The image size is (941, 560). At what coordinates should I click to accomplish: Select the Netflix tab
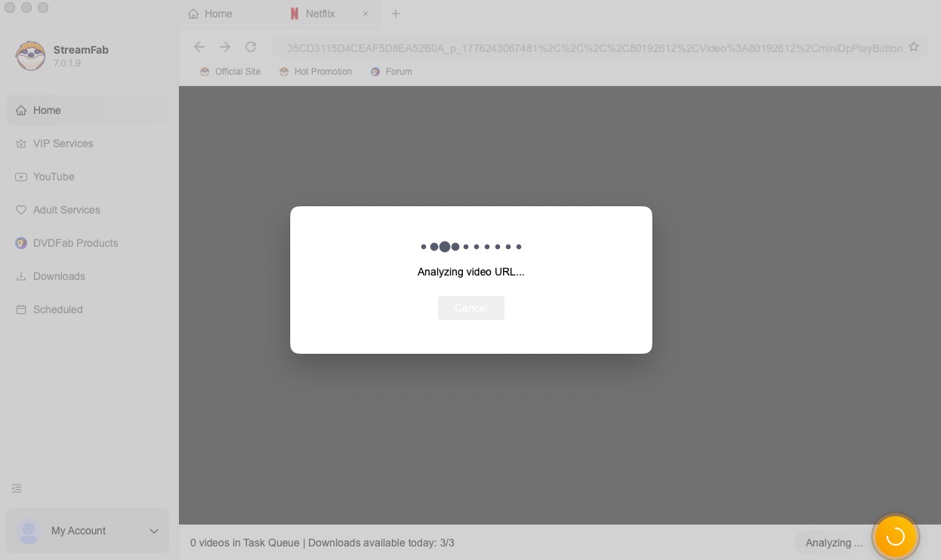coord(319,14)
